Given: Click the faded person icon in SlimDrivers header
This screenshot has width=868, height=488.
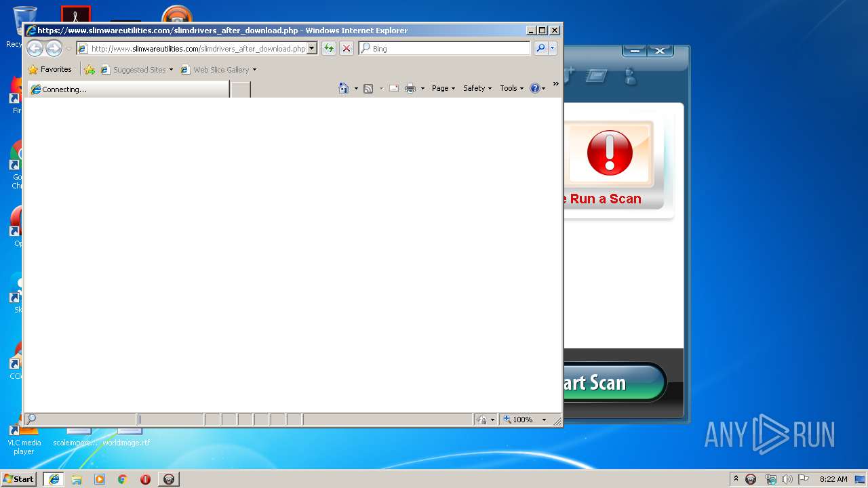Looking at the screenshot, I should (631, 75).
